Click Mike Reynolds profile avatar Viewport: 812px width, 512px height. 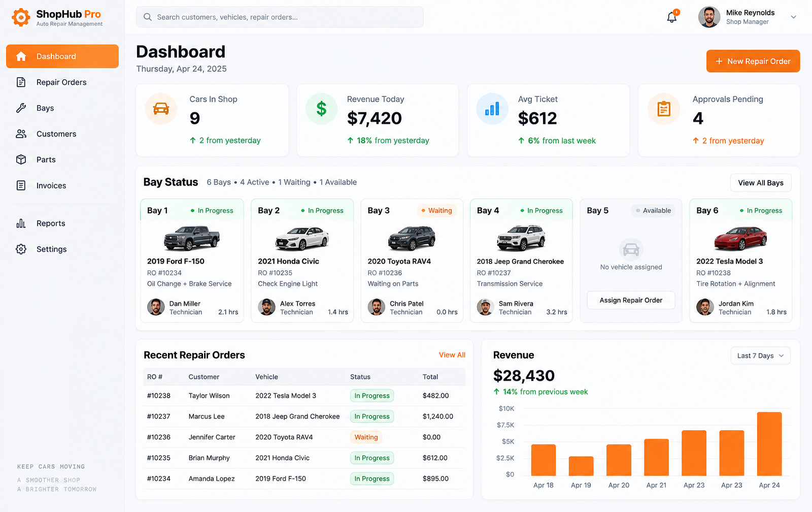point(709,17)
